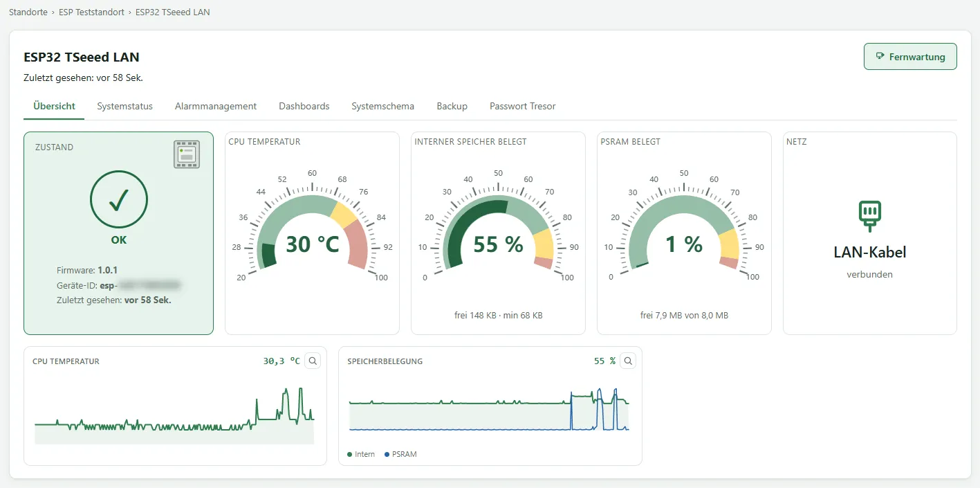
Task: Click the ESP32 TSeeed LAN breadcrumb
Action: pos(172,12)
